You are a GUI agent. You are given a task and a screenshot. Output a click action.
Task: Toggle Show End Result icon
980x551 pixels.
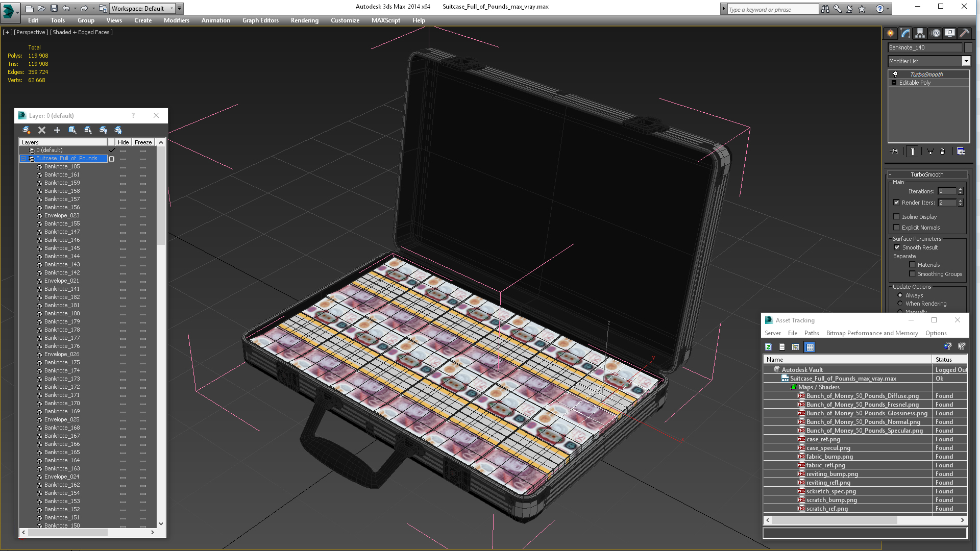[x=913, y=152]
